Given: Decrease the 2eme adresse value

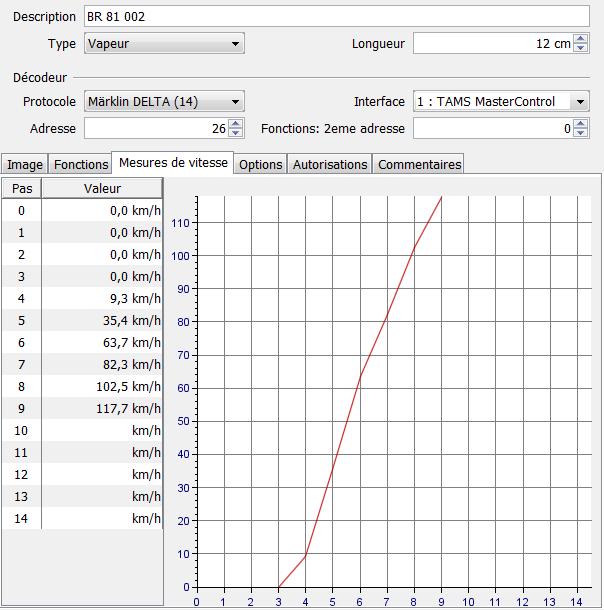Looking at the screenshot, I should coord(582,133).
